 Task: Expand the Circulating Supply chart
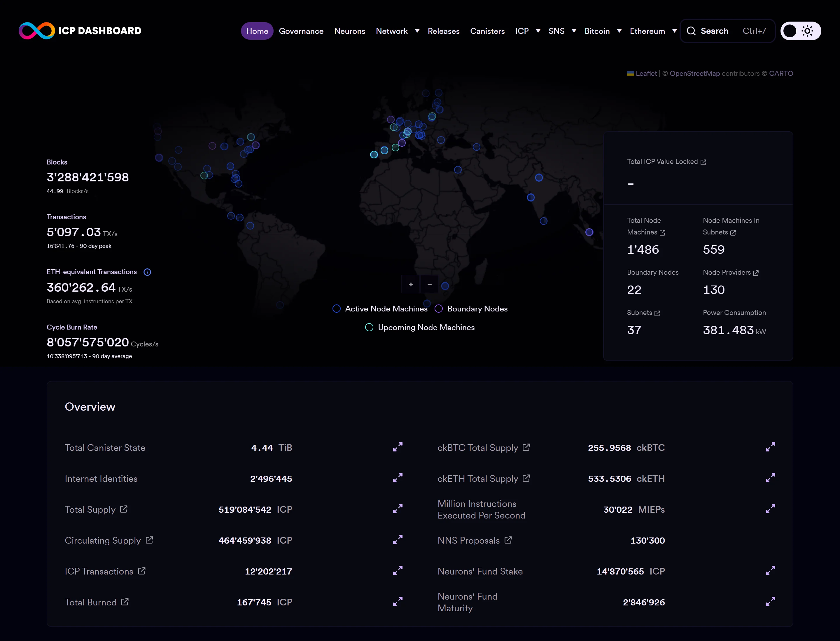coord(398,540)
